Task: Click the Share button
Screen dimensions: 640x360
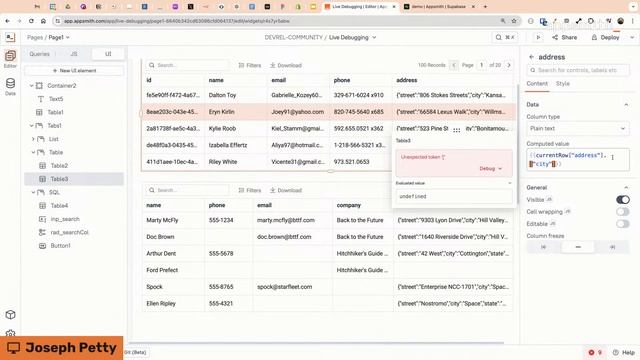Action: coord(564,38)
